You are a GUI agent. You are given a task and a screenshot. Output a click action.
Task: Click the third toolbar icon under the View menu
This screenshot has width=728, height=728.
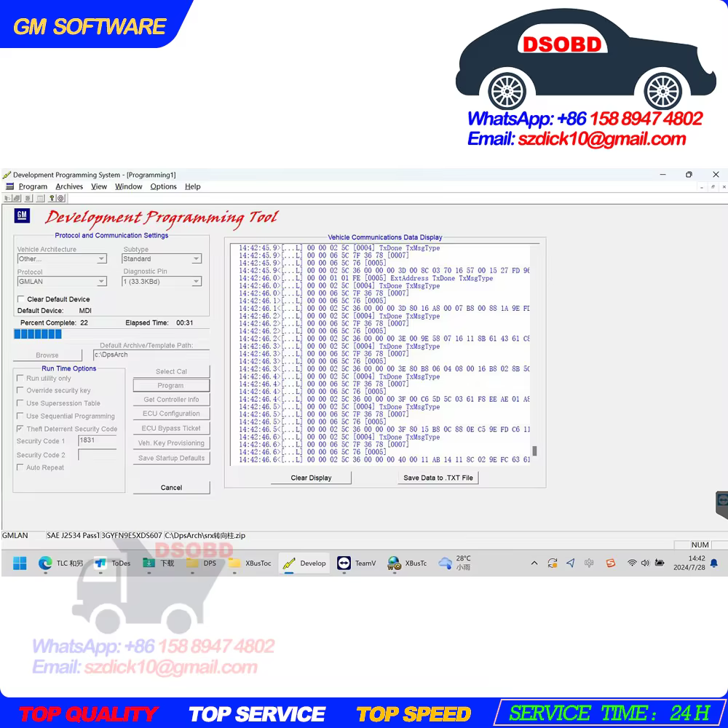(x=28, y=198)
